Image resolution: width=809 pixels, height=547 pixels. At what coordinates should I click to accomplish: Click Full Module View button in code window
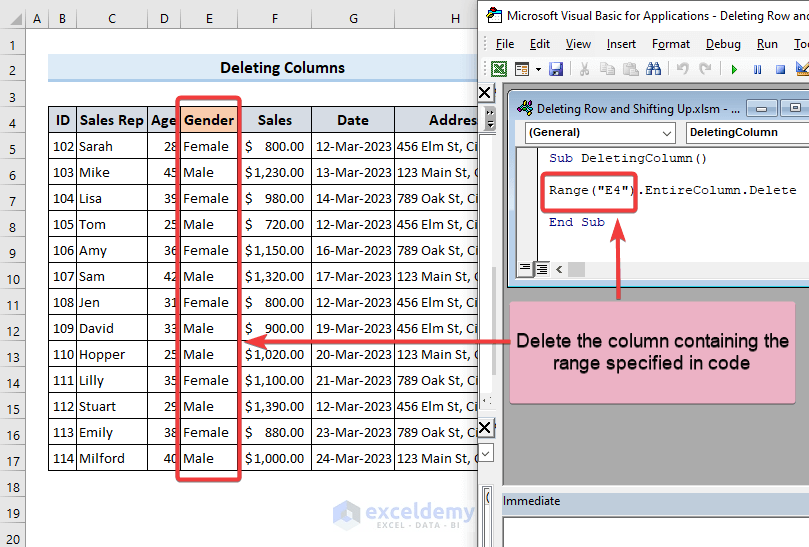pos(542,268)
